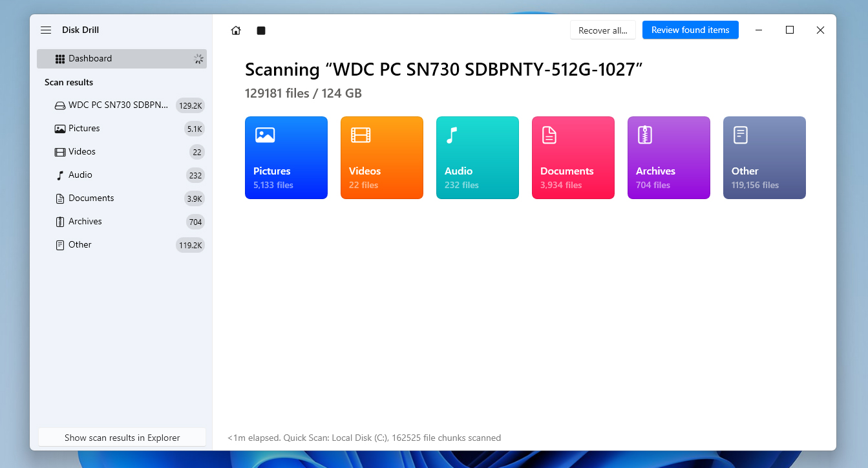The width and height of the screenshot is (868, 468).
Task: Click the music note on Audio card
Action: (452, 134)
